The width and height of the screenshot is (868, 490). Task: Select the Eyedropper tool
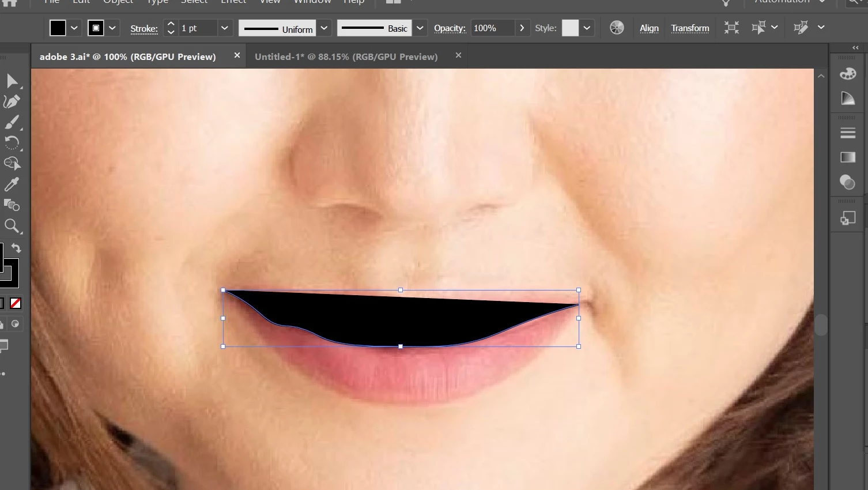tap(12, 184)
